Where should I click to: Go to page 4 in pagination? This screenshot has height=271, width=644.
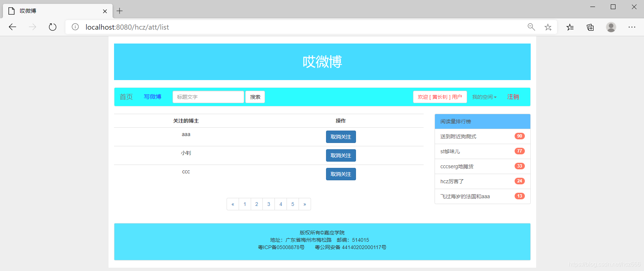coord(281,204)
